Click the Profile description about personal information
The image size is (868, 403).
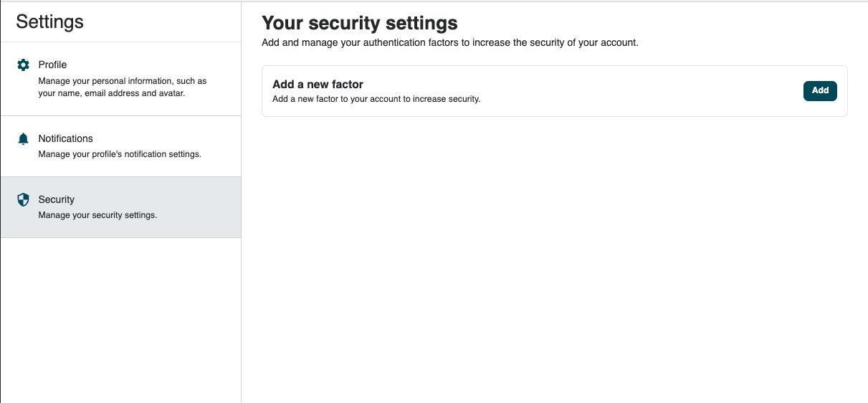coord(122,81)
